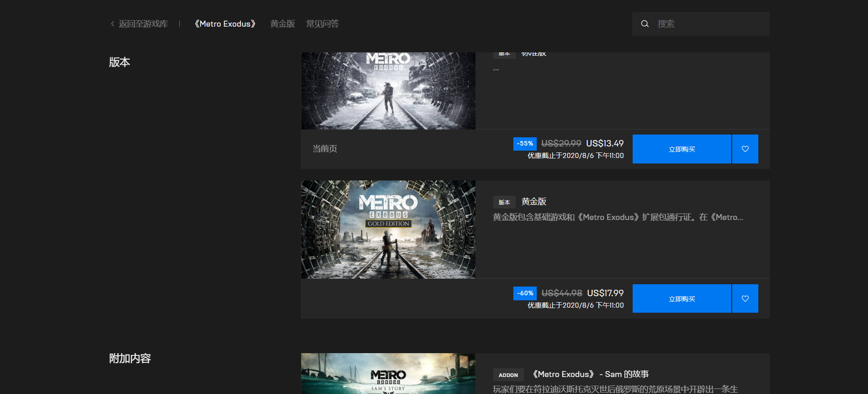Click the US$13.49 sale price
The width and height of the screenshot is (868, 394).
click(605, 144)
